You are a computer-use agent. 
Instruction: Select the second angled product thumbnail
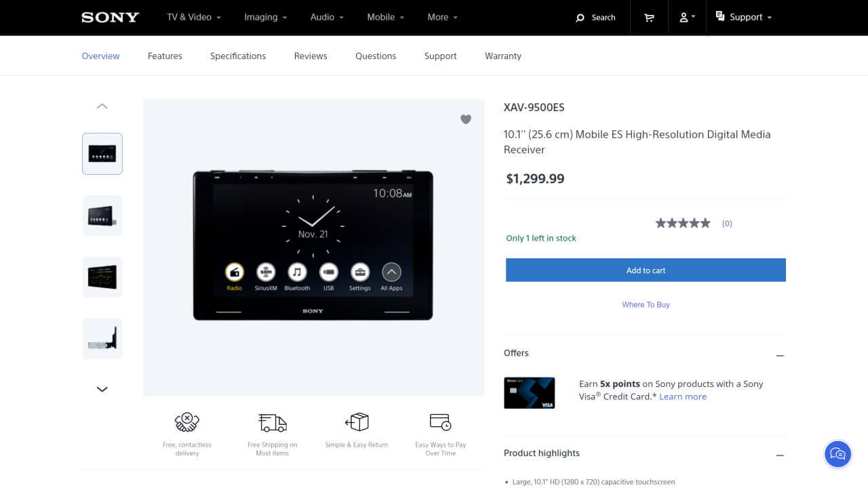pyautogui.click(x=102, y=216)
